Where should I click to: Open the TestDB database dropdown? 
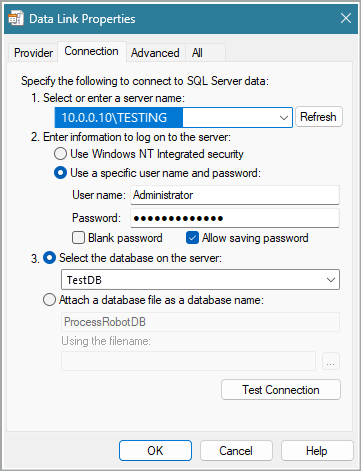pos(200,280)
